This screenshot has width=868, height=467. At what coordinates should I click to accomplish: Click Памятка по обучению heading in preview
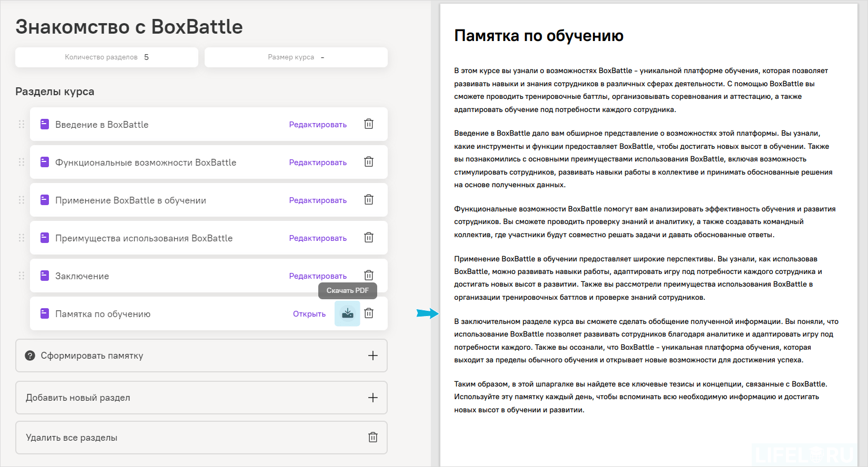539,36
